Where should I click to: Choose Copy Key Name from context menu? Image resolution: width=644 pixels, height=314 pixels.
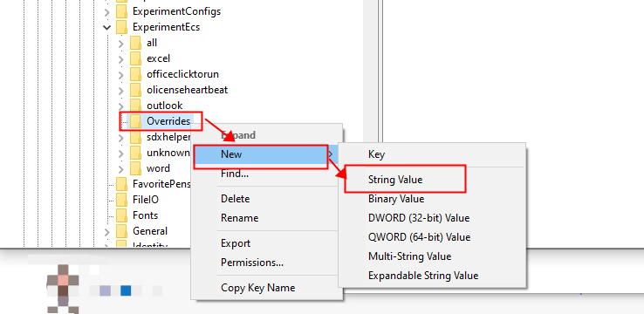tap(267, 287)
